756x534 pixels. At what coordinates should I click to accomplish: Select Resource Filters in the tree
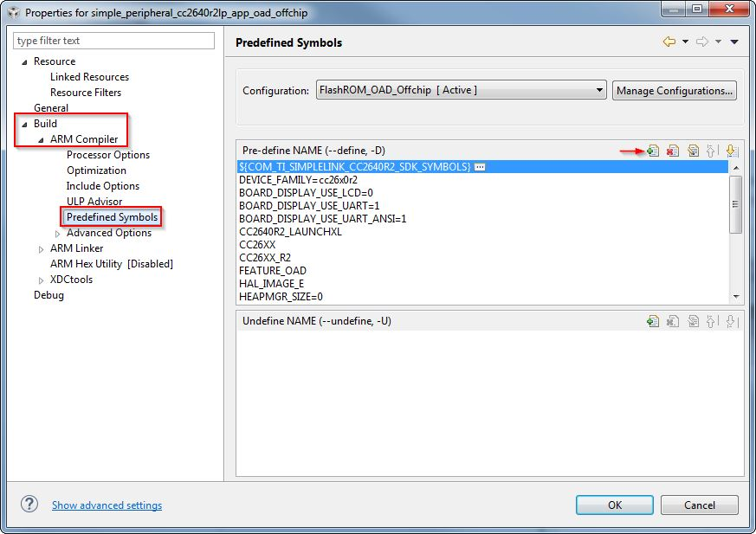(x=86, y=93)
